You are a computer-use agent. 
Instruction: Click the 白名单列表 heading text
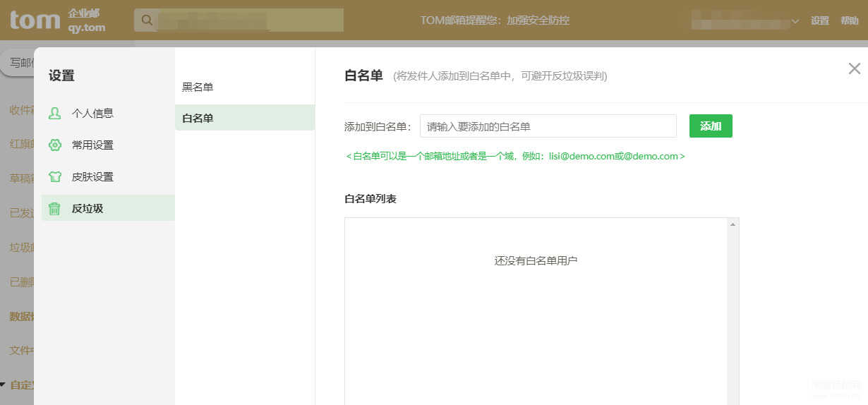[370, 198]
